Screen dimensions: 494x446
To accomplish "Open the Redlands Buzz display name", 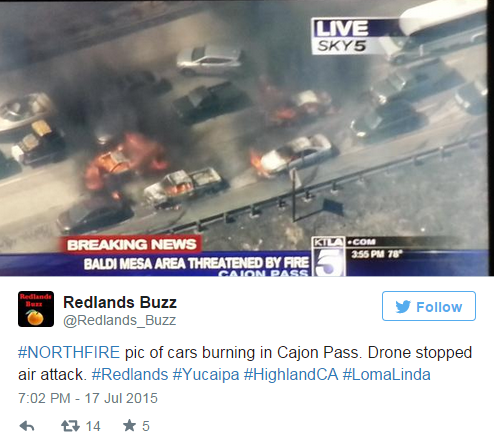I will tap(120, 302).
